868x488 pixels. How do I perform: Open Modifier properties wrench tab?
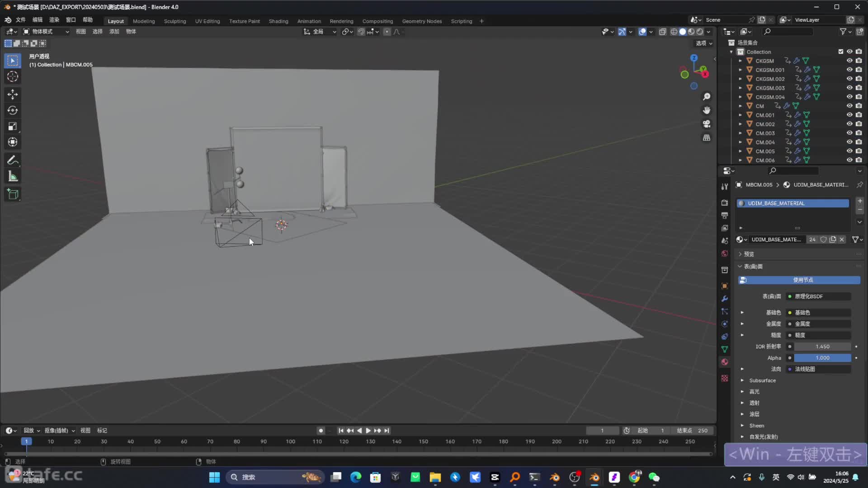[x=725, y=299]
